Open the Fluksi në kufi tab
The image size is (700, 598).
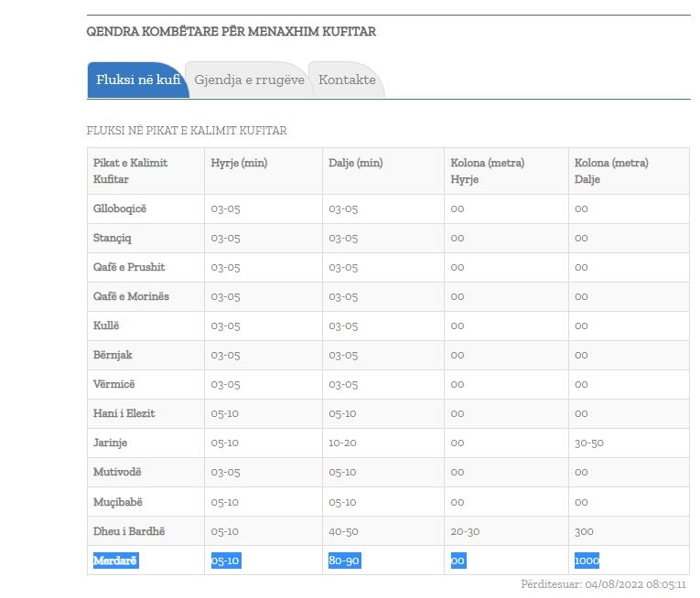pyautogui.click(x=137, y=80)
